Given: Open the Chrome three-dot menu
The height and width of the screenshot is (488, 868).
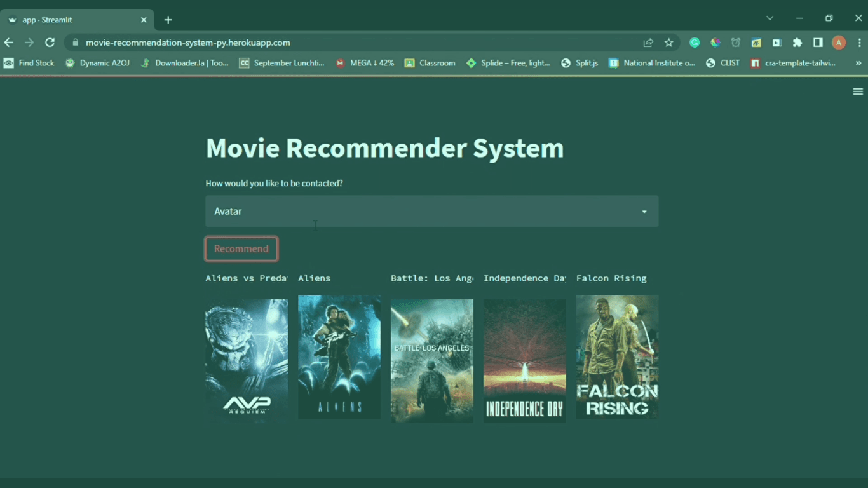Looking at the screenshot, I should 859,43.
